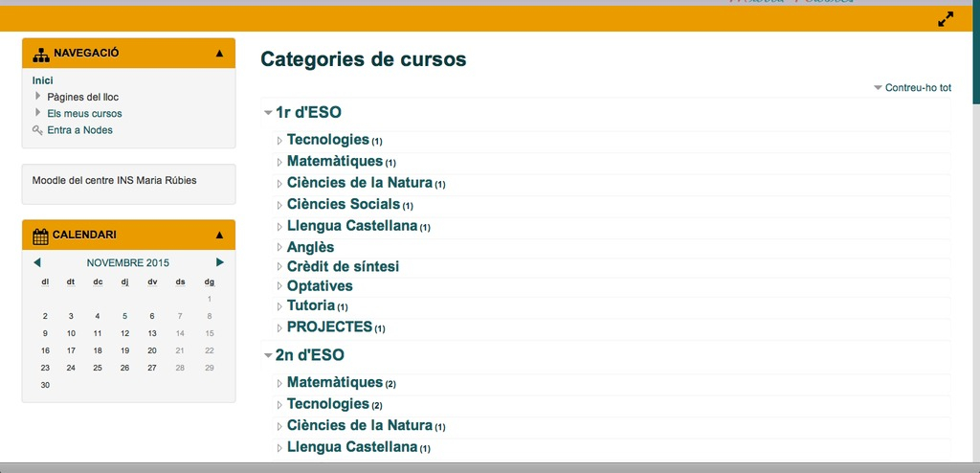
Task: Click the fullscreen expand arrows icon
Action: point(946,19)
